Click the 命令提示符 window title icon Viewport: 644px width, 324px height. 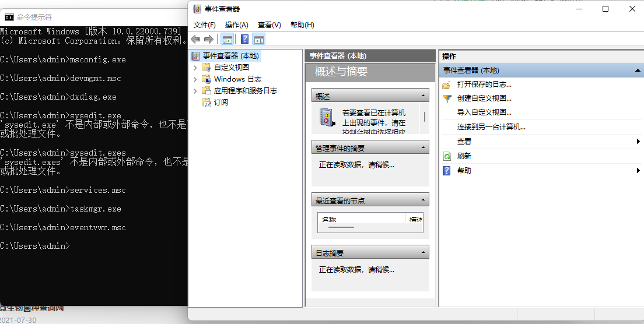click(x=9, y=17)
